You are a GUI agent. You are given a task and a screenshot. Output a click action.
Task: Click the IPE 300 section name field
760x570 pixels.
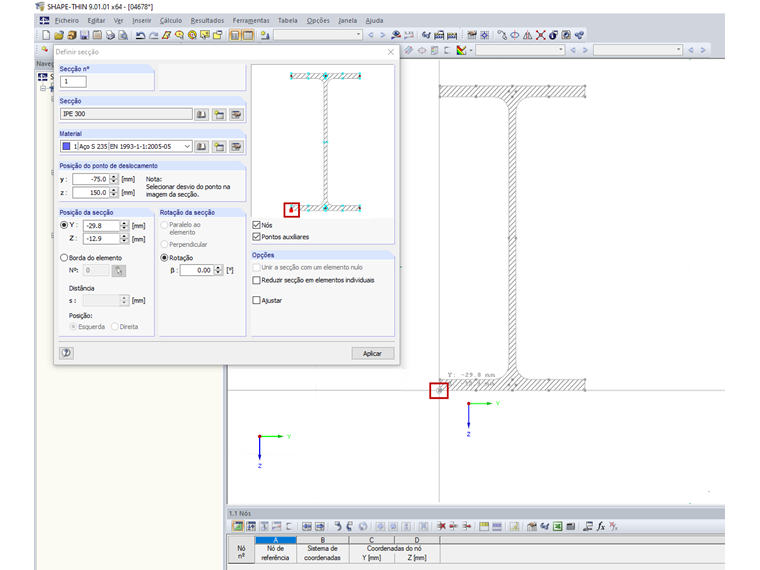tap(126, 114)
